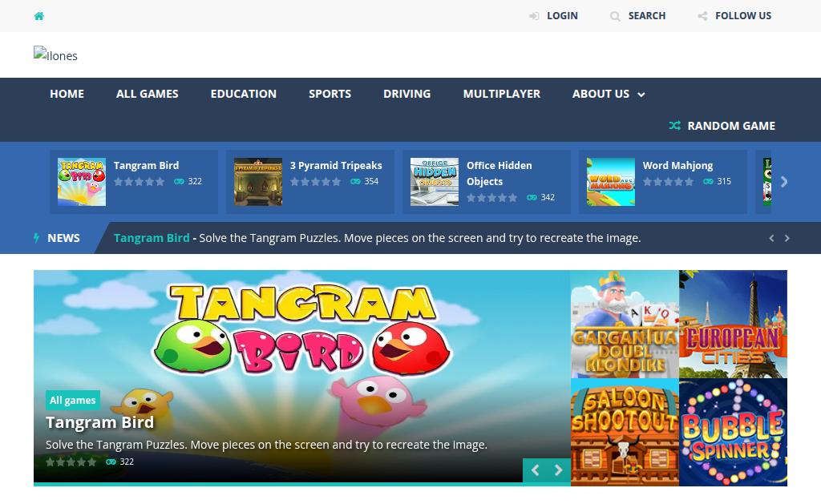
Task: Open the MULTIPLAYER category
Action: click(x=502, y=94)
